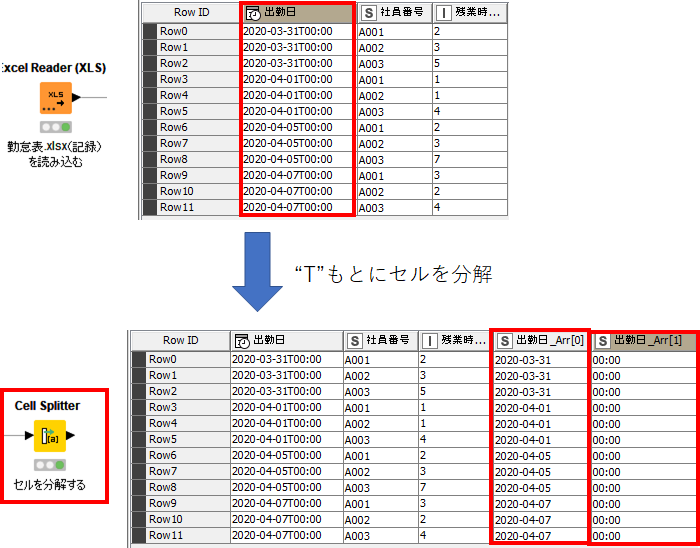Click the Cell Splitter traffic light status
Screen dimensions: 700x548
tap(50, 465)
